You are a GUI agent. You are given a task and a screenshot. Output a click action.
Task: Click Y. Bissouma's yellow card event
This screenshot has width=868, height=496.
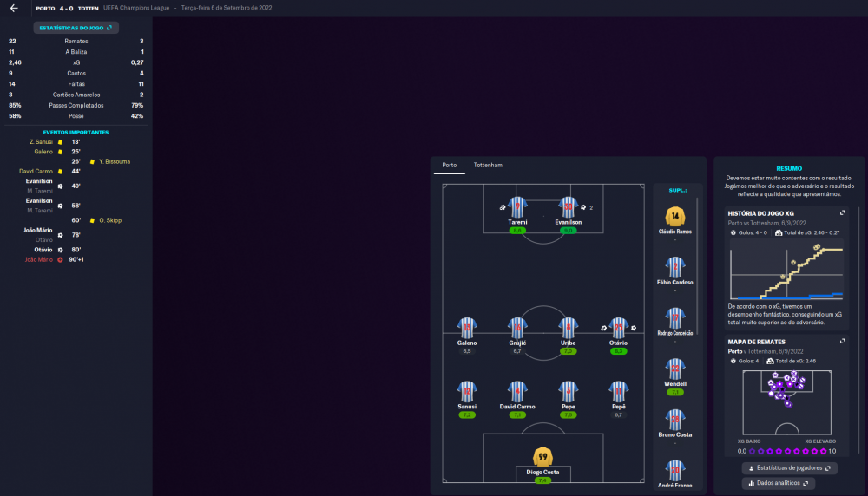[x=102, y=162]
